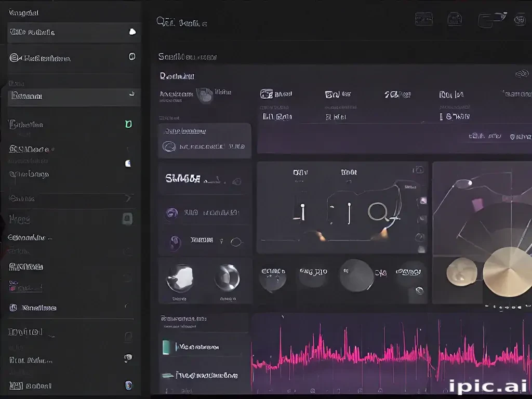
Task: Click the card with the bold white heading text
Action: [204, 179]
